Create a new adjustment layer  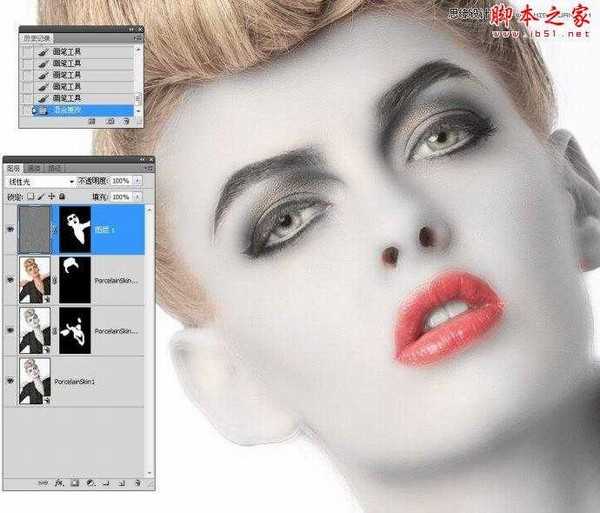[x=89, y=483]
